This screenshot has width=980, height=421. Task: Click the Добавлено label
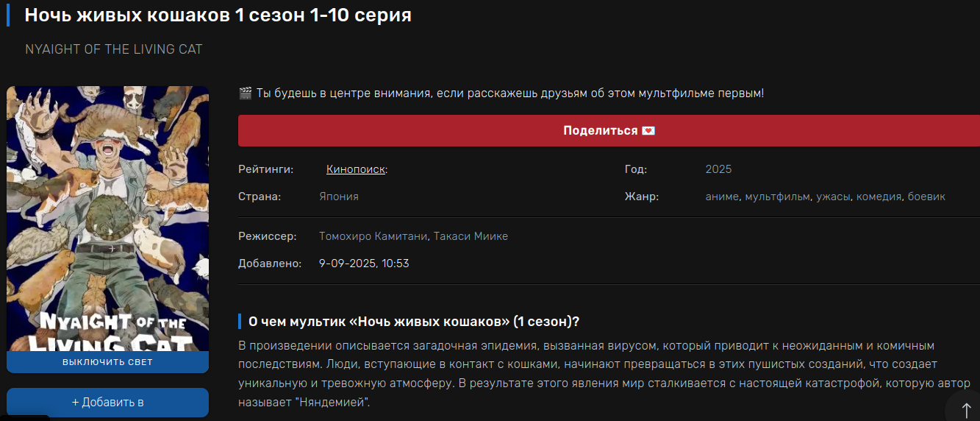pyautogui.click(x=270, y=263)
